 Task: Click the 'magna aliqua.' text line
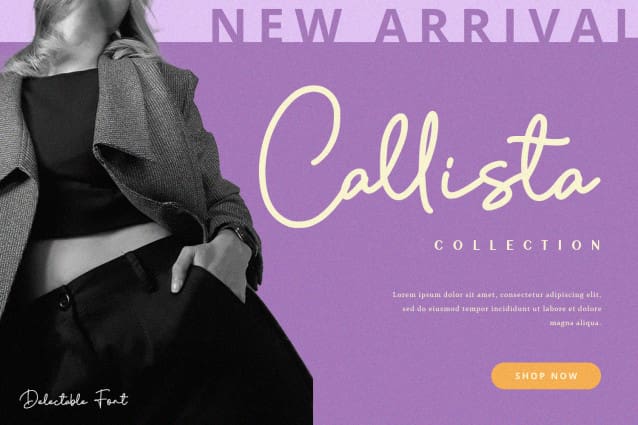(575, 323)
